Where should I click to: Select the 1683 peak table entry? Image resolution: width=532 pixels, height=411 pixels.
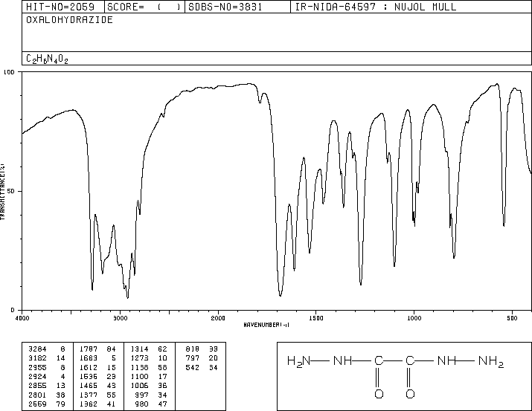[x=98, y=357]
